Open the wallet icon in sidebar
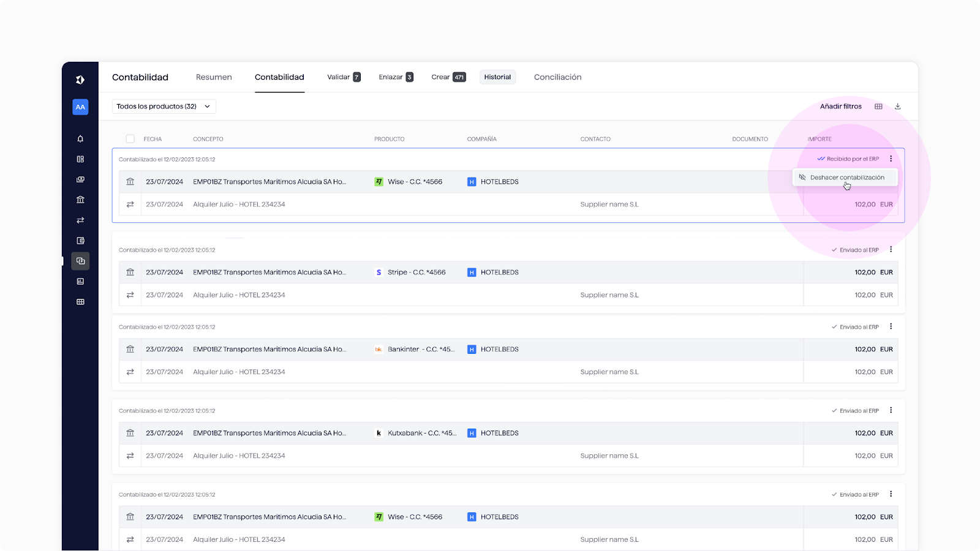This screenshot has height=551, width=980. coord(80,241)
